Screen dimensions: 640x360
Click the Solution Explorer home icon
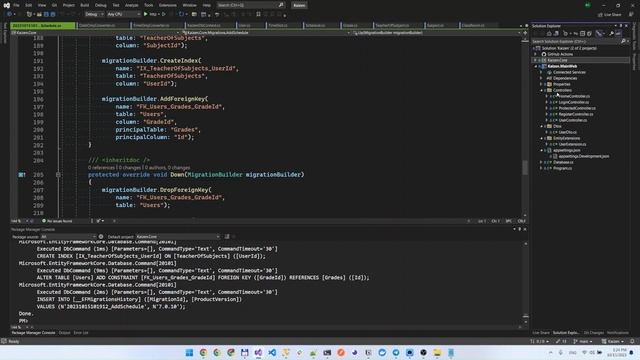(x=549, y=33)
